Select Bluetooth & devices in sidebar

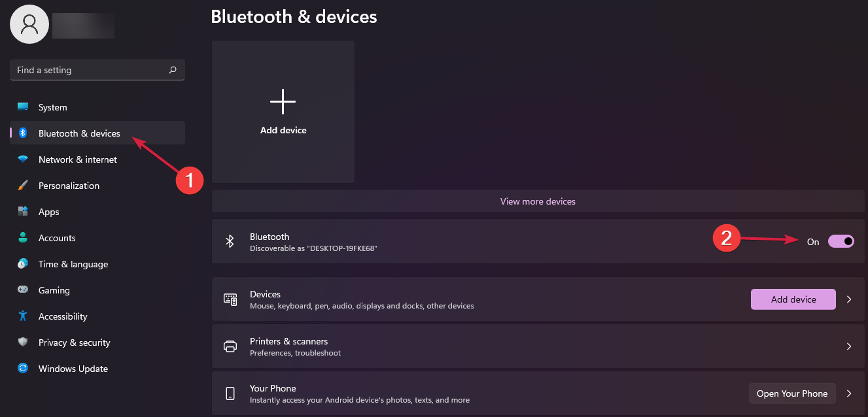pos(78,133)
